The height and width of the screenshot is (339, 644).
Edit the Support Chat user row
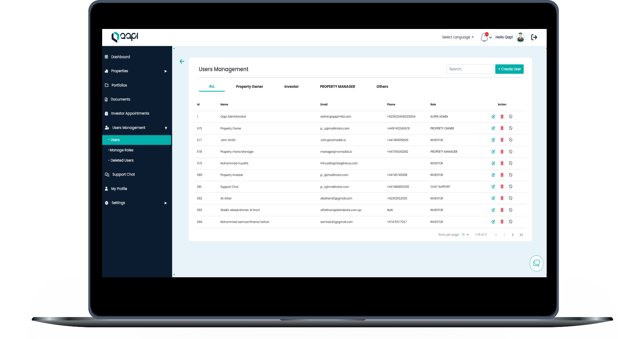click(493, 187)
